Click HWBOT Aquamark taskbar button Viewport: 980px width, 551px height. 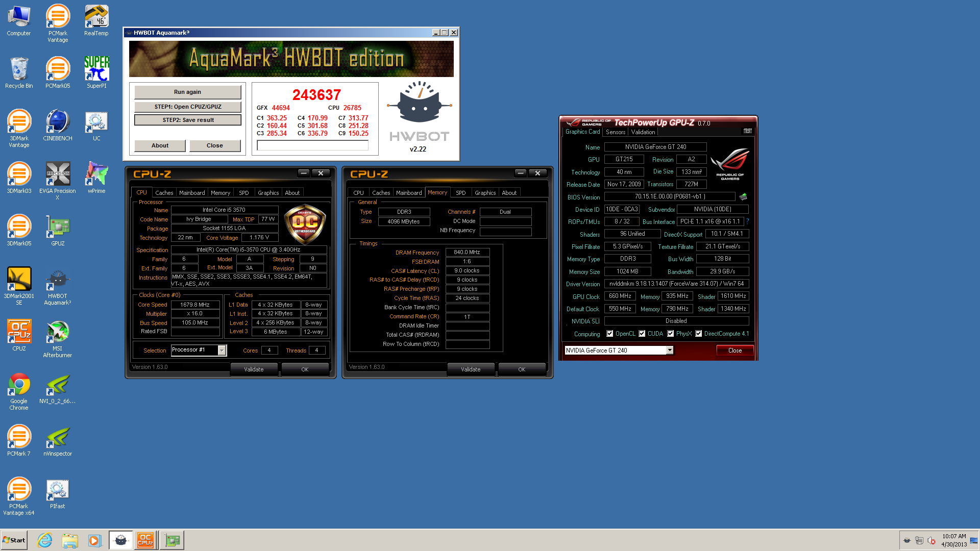click(121, 540)
